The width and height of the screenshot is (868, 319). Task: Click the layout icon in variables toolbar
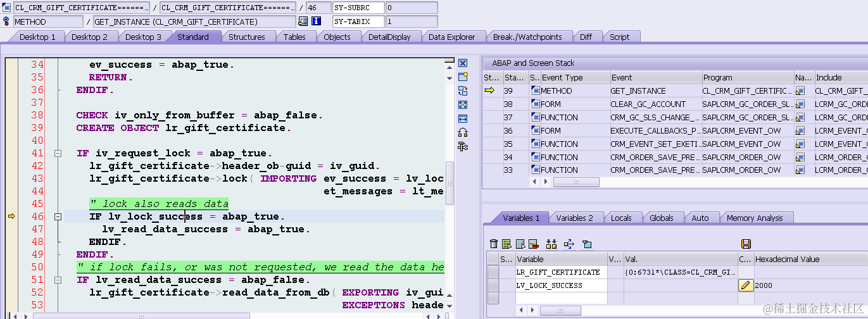(x=587, y=244)
